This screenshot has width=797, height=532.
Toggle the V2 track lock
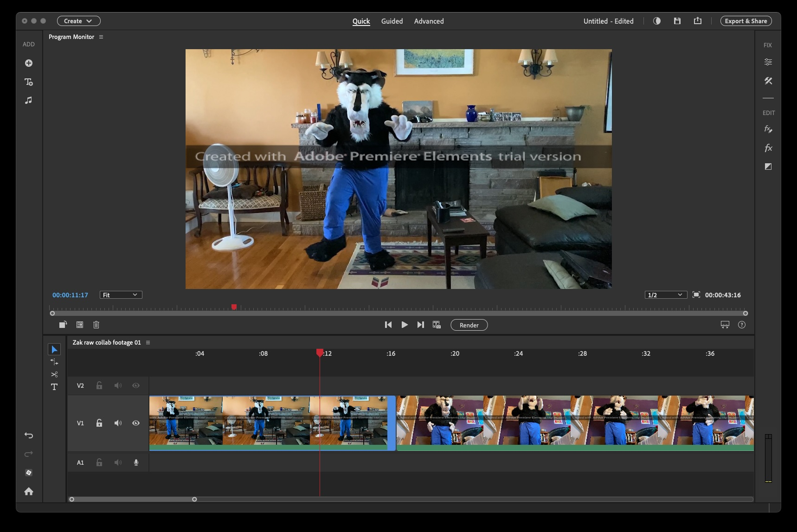coord(99,385)
